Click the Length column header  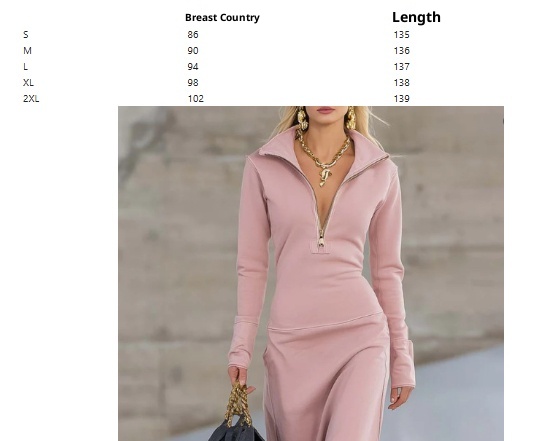[416, 17]
